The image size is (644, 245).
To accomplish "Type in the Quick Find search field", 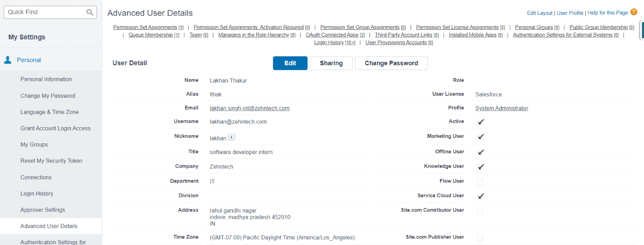I will click(x=44, y=12).
